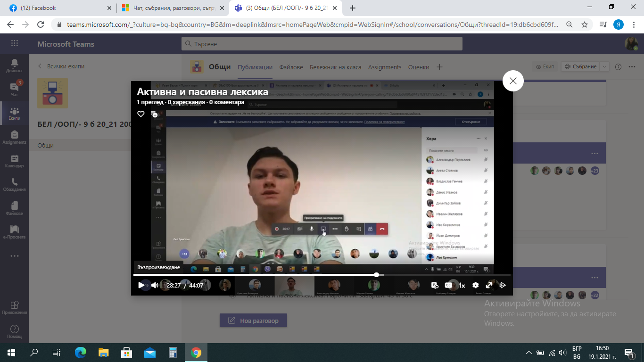The width and height of the screenshot is (644, 362).
Task: Enter full screen video mode
Action: (x=489, y=285)
